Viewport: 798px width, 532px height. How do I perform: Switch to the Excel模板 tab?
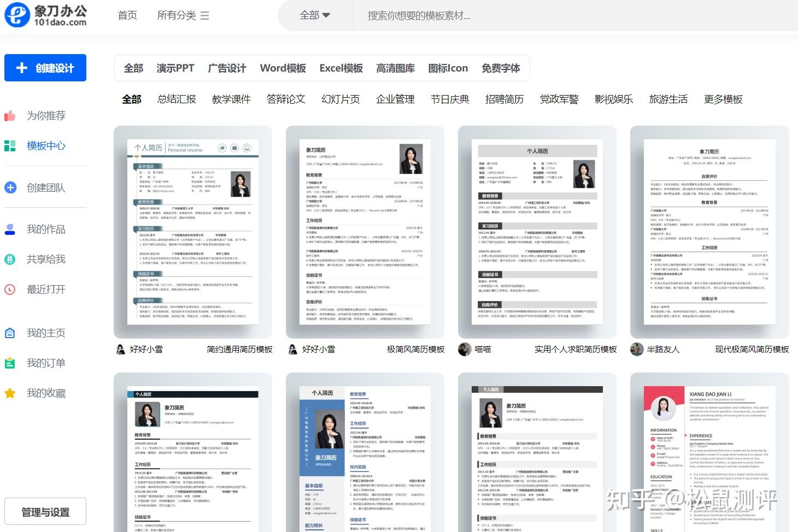pos(341,68)
